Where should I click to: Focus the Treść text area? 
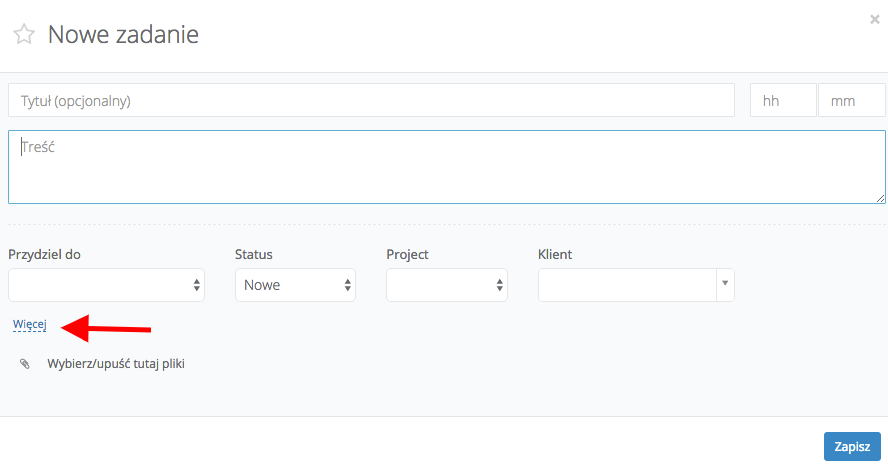coord(446,166)
